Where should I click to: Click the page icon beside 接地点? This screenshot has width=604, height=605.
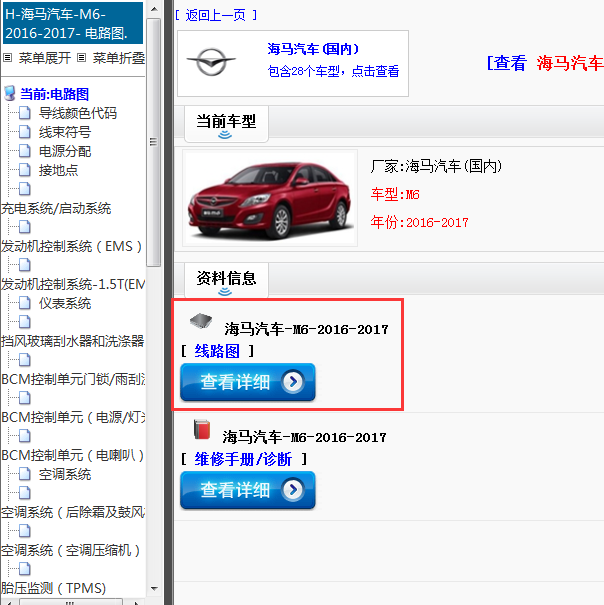point(25,170)
